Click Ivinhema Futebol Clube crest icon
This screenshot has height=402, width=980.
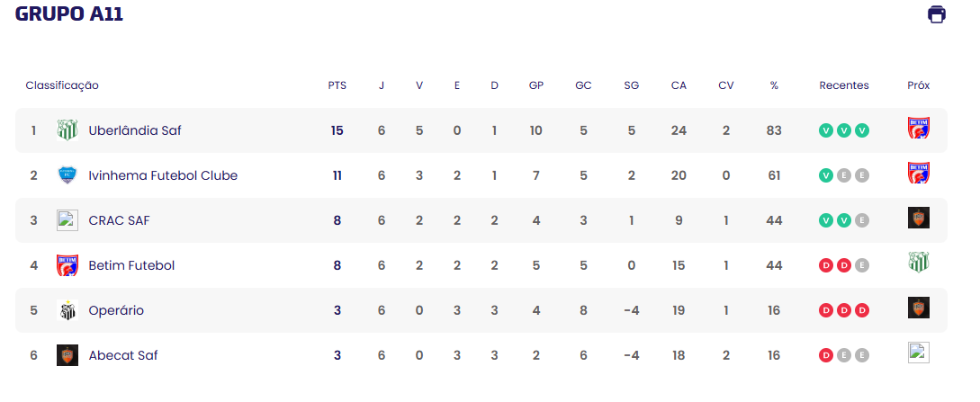point(67,175)
